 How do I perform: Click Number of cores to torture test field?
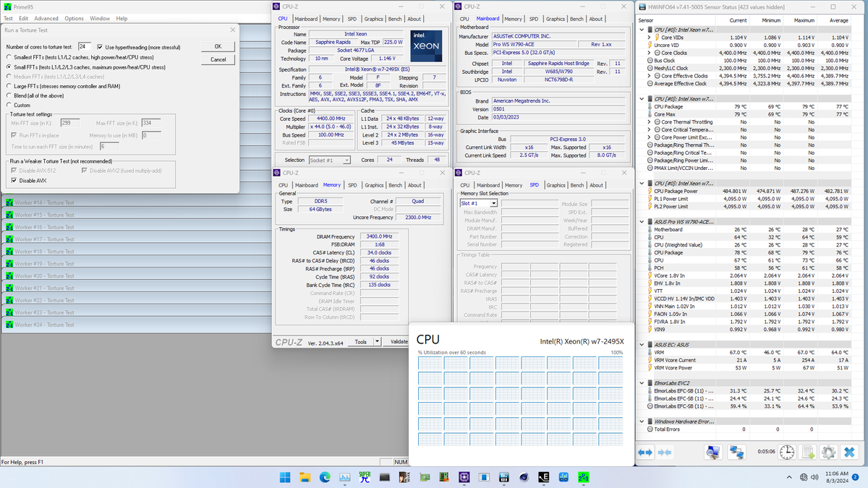click(x=85, y=46)
